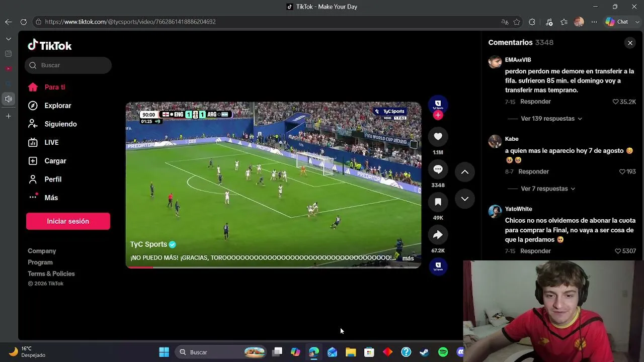Open the TyC Sports sound disc below the share count
The width and height of the screenshot is (644, 362).
(x=438, y=266)
